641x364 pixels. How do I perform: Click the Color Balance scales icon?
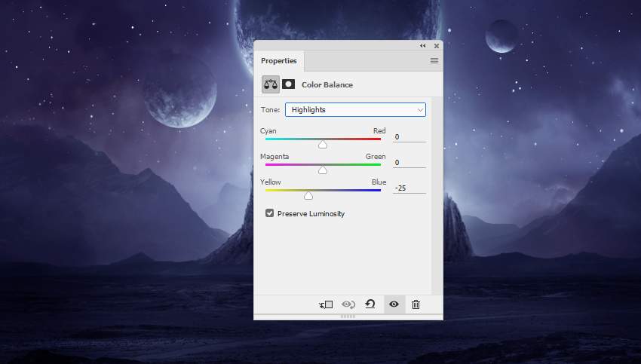pos(270,84)
